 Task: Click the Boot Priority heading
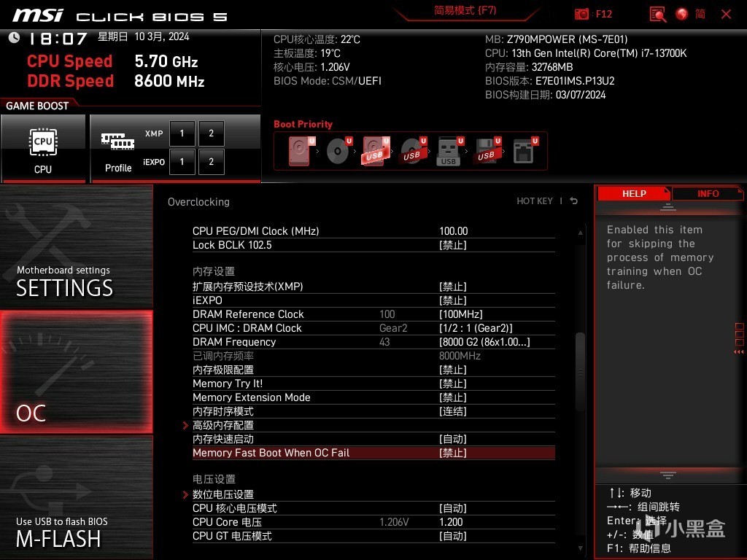tap(303, 124)
